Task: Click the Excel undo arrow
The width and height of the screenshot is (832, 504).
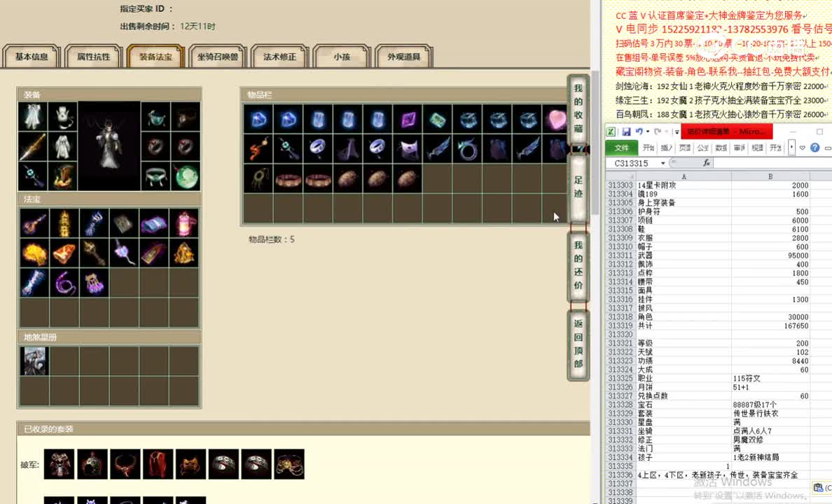Action: click(x=639, y=132)
